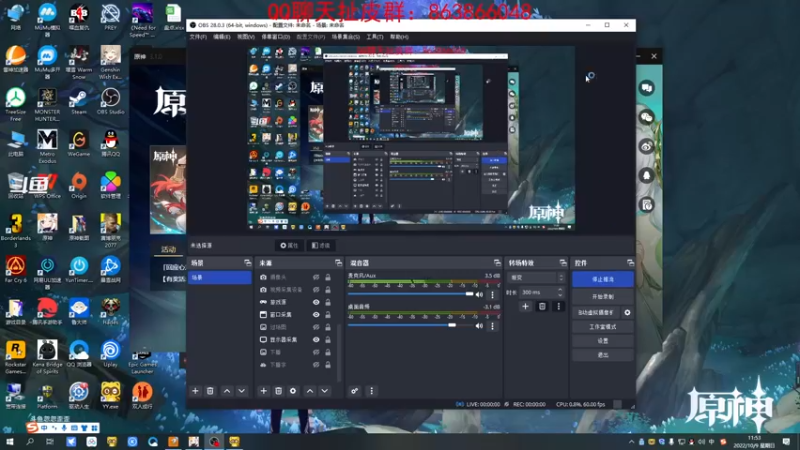Toggle visibility eye of 显示器采集 source
This screenshot has height=450, width=800.
(316, 340)
